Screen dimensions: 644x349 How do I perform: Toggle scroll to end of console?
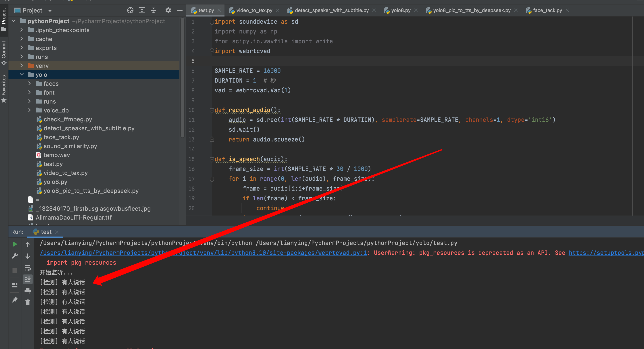click(x=28, y=279)
